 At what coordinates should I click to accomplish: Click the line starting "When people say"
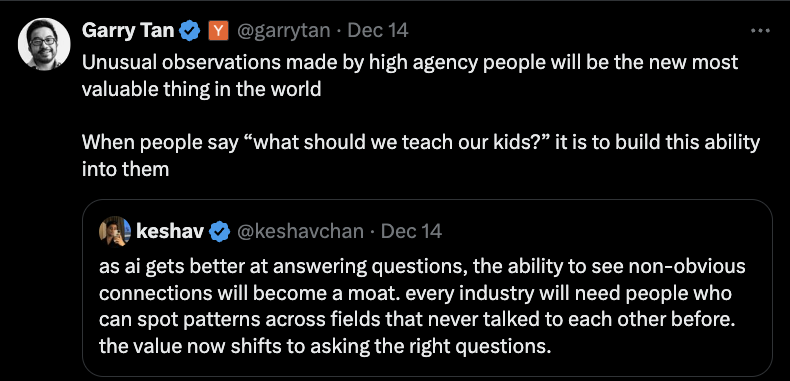click(x=421, y=143)
